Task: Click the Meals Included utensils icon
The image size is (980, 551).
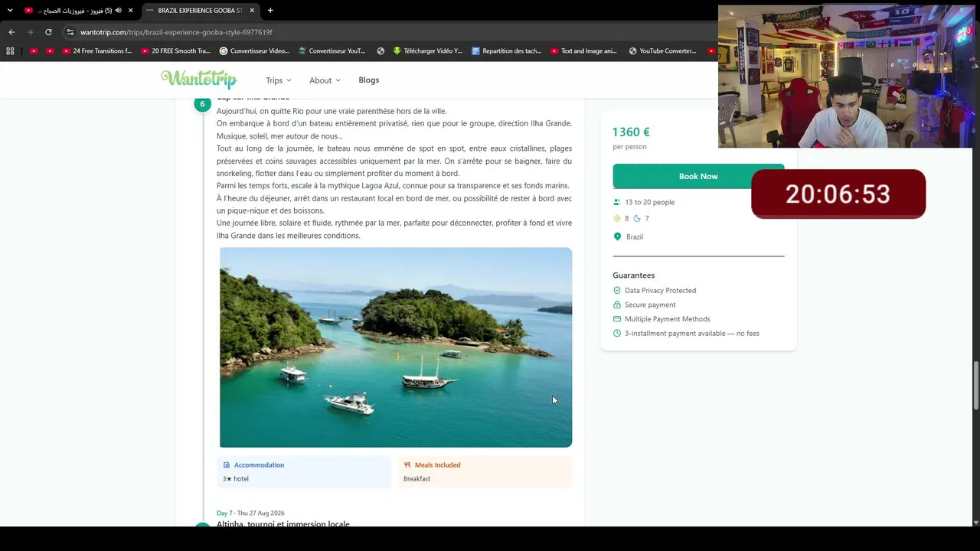Action: (x=407, y=465)
